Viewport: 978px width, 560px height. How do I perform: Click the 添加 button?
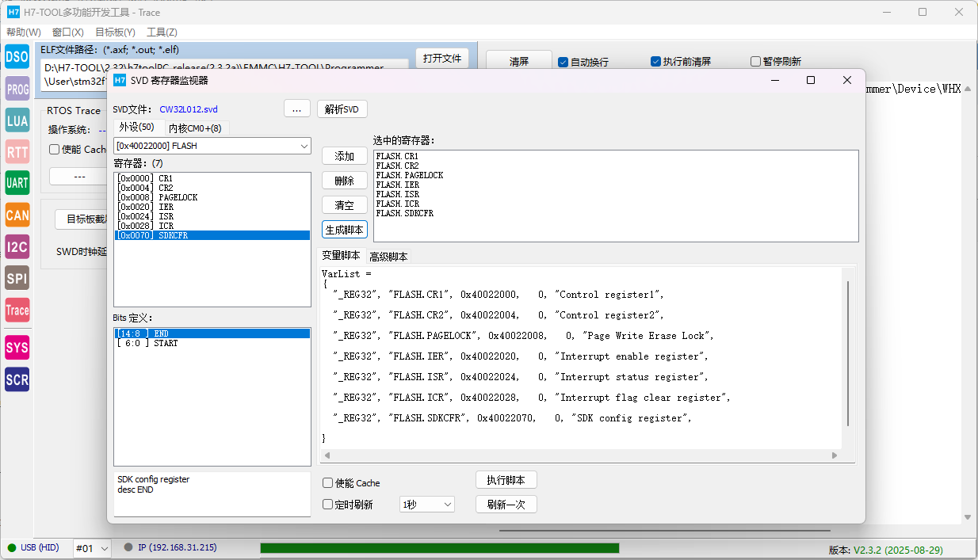[345, 157]
